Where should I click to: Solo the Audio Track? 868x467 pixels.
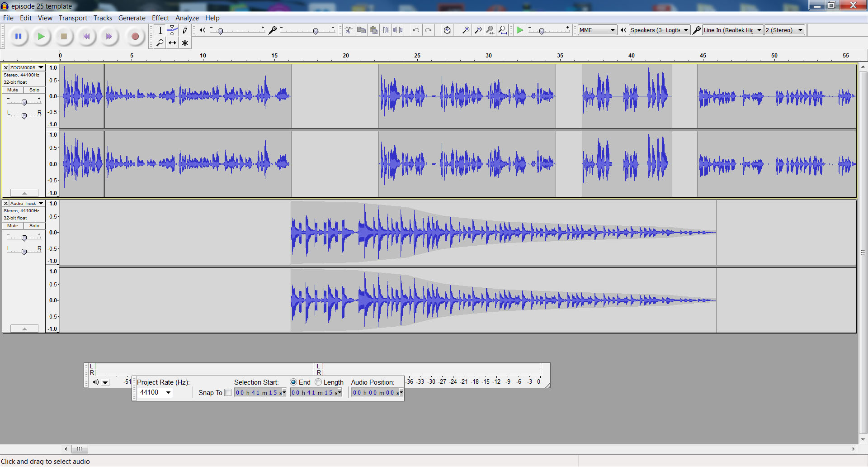tap(34, 226)
